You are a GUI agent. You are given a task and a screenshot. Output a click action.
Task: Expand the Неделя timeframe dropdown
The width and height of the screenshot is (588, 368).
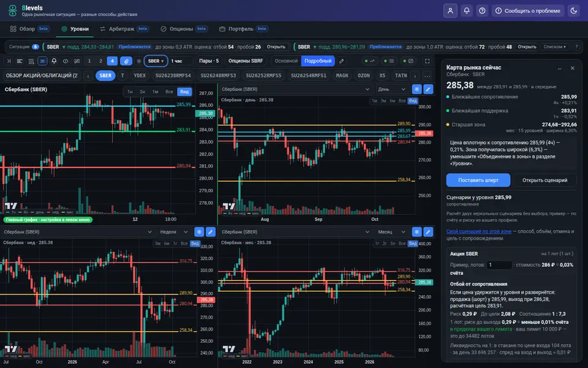pos(173,232)
